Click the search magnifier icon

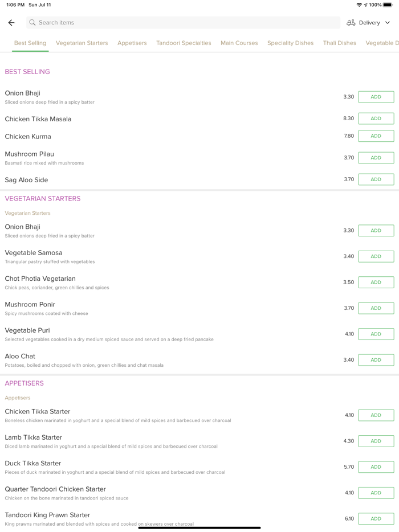tap(32, 23)
